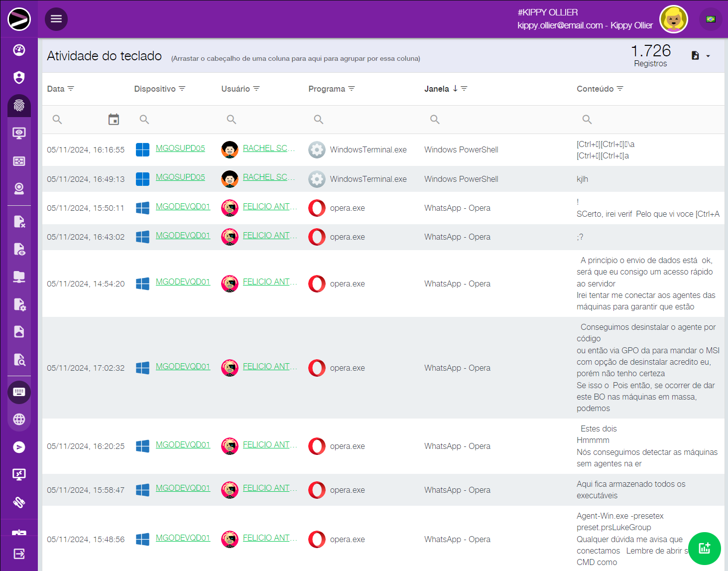Open the keyboard activity sidebar icon
728x571 pixels.
click(19, 392)
